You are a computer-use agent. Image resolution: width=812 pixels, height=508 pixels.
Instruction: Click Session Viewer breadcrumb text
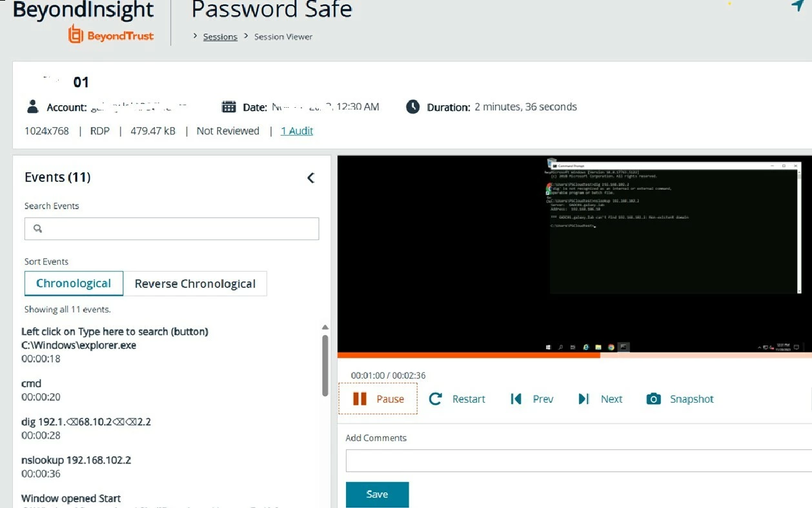pyautogui.click(x=283, y=37)
